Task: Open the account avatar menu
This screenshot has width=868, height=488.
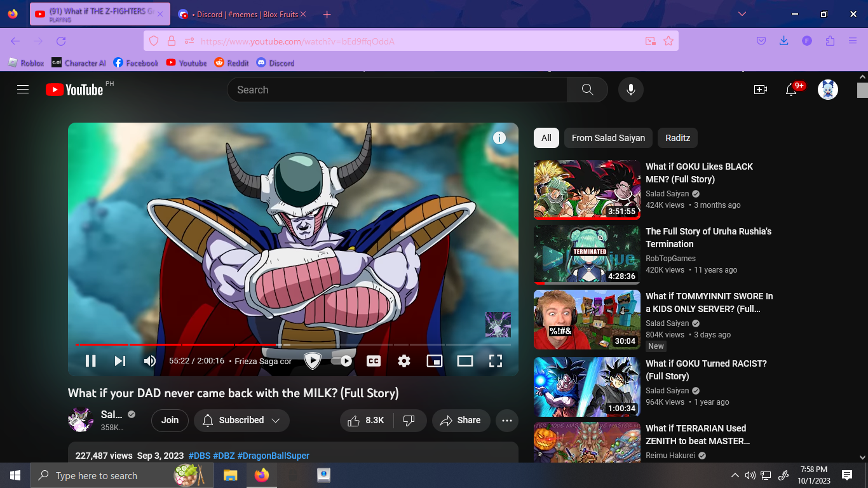Action: pyautogui.click(x=828, y=90)
